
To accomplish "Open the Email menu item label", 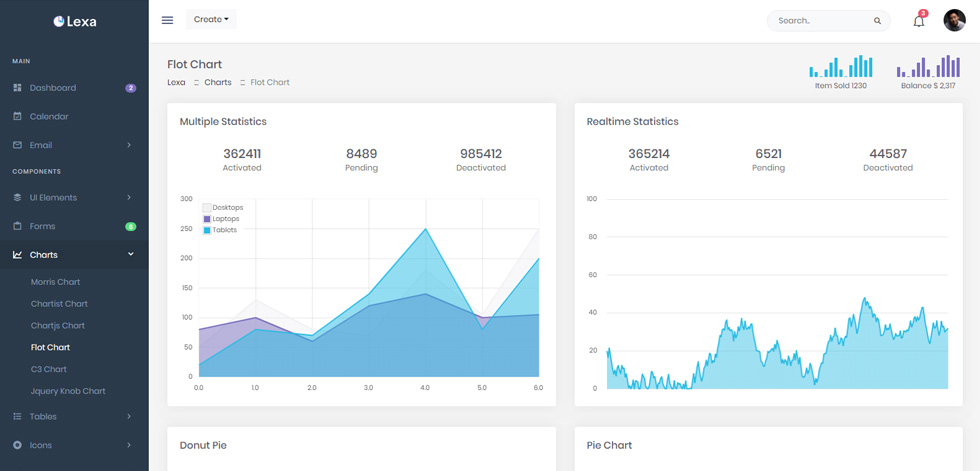I will [41, 145].
